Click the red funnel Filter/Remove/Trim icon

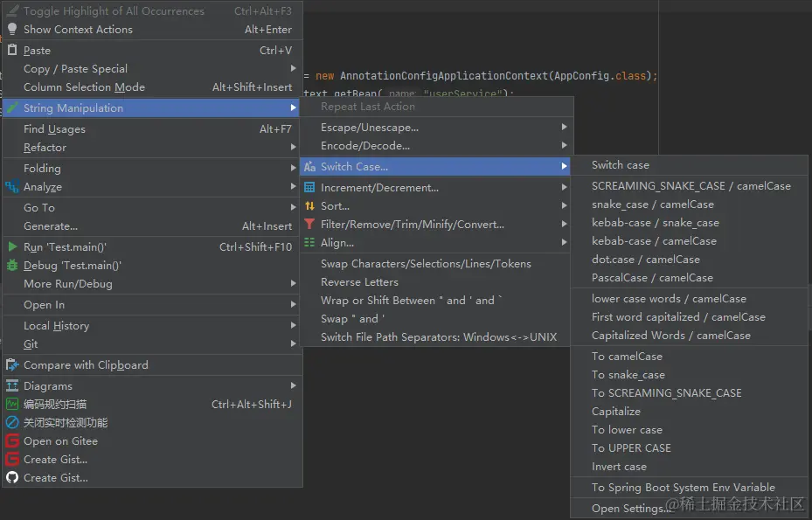309,225
